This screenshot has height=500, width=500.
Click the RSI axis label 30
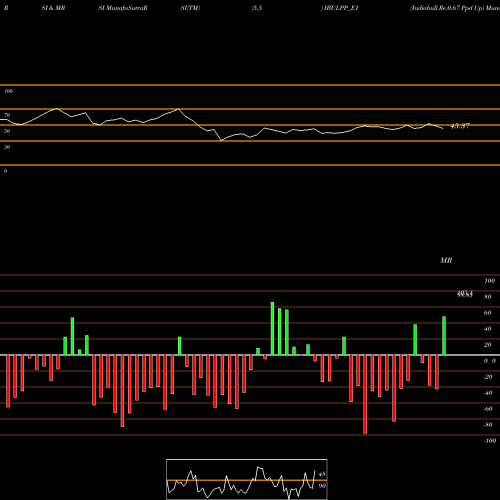[7, 147]
